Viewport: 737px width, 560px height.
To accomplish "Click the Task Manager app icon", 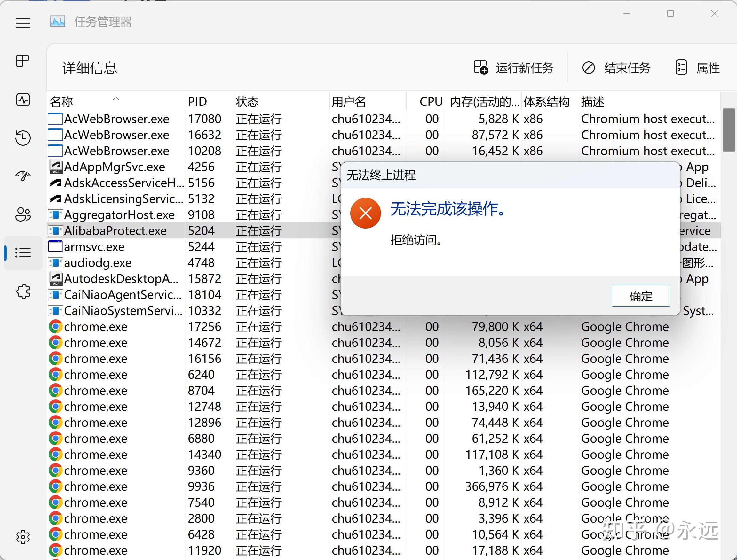I will pyautogui.click(x=57, y=22).
